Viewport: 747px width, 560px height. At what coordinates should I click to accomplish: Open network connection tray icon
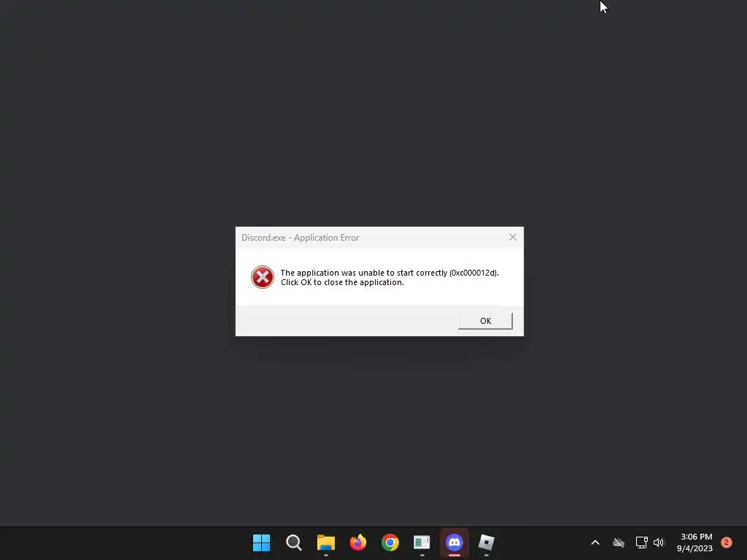[x=641, y=542]
